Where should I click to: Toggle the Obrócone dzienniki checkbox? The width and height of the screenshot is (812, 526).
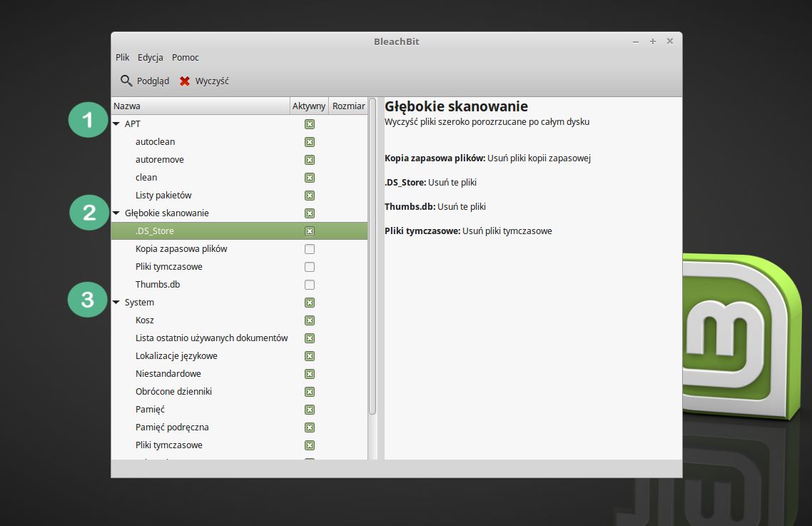pyautogui.click(x=310, y=392)
